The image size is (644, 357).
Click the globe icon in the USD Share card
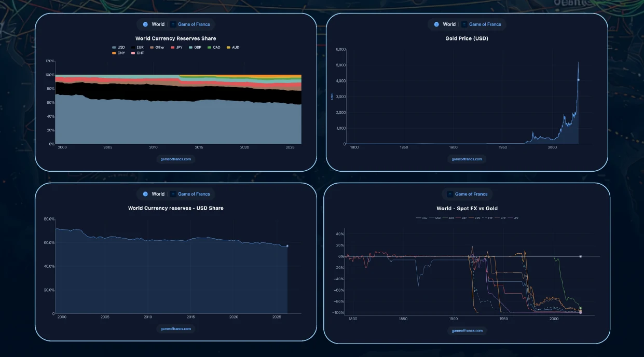(145, 194)
